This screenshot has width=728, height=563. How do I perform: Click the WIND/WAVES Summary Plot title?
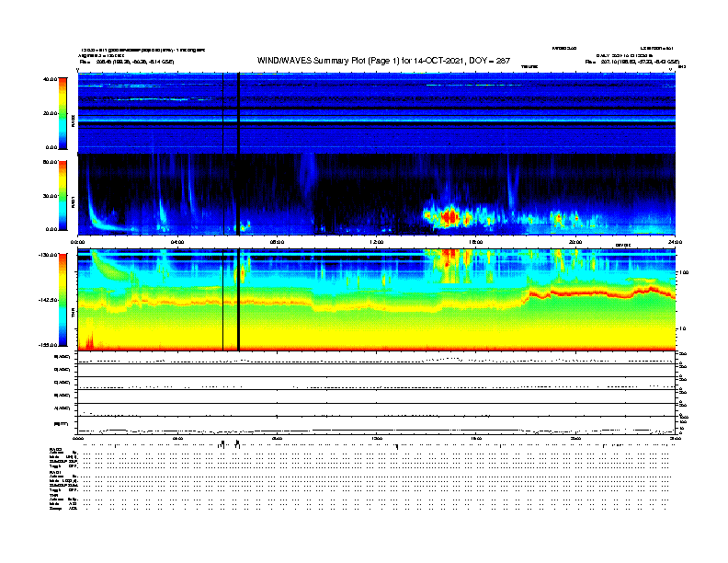[383, 61]
